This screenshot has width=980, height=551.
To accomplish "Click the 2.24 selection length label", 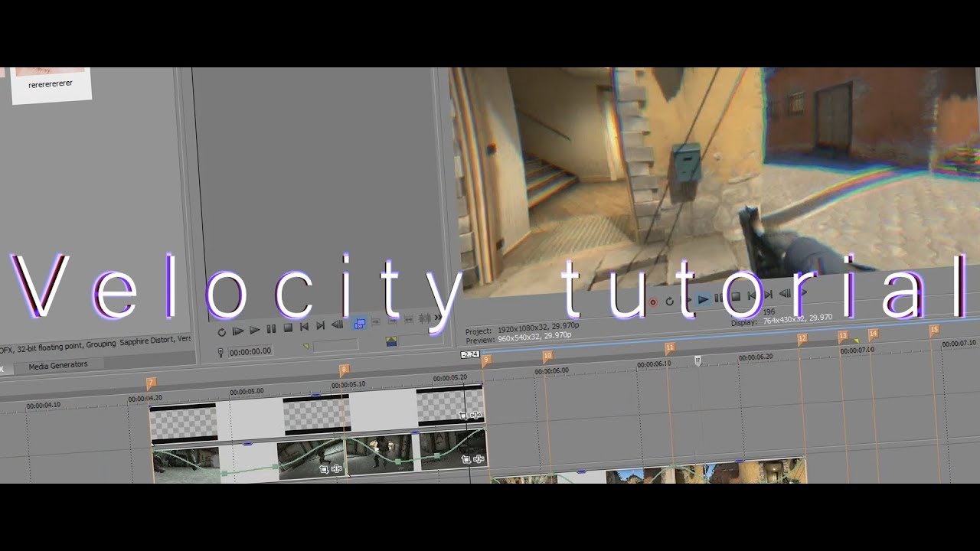I will click(x=469, y=354).
